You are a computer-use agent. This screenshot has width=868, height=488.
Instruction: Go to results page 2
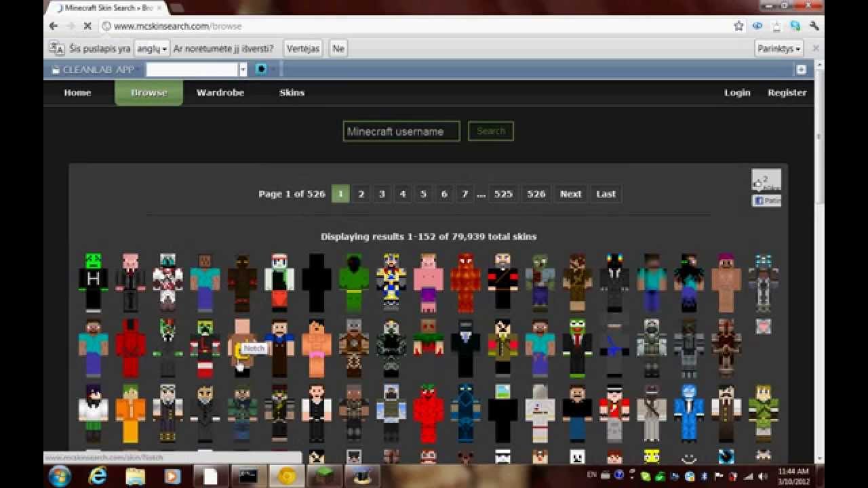(x=361, y=194)
